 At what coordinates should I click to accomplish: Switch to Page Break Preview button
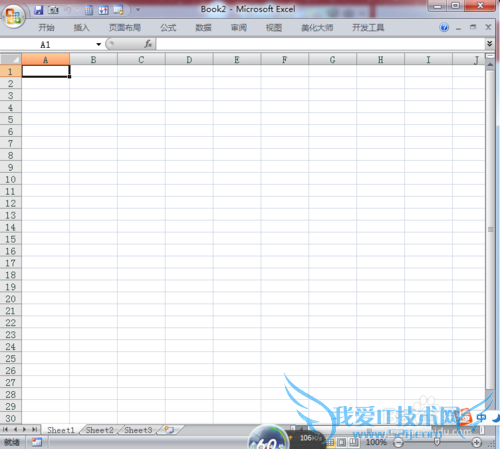(x=353, y=443)
